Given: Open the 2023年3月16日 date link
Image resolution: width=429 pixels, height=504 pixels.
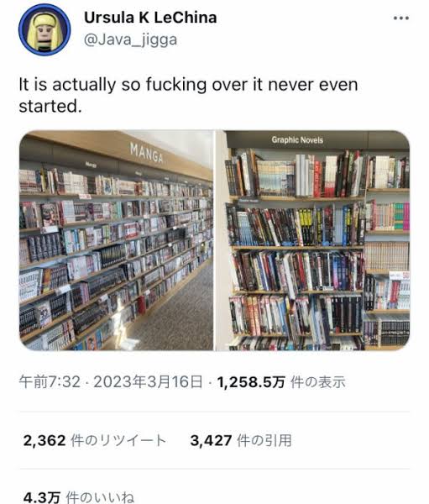Looking at the screenshot, I should click(x=148, y=382).
